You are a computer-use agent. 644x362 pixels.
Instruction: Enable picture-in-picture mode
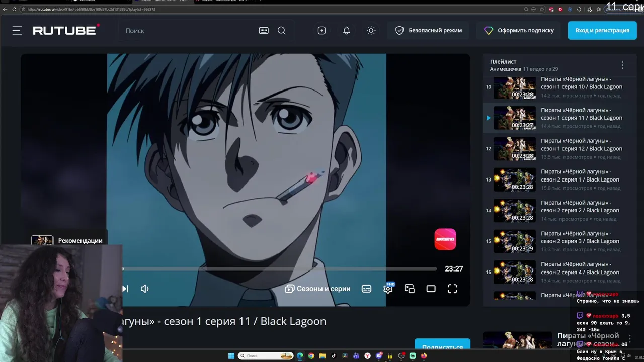[410, 289]
